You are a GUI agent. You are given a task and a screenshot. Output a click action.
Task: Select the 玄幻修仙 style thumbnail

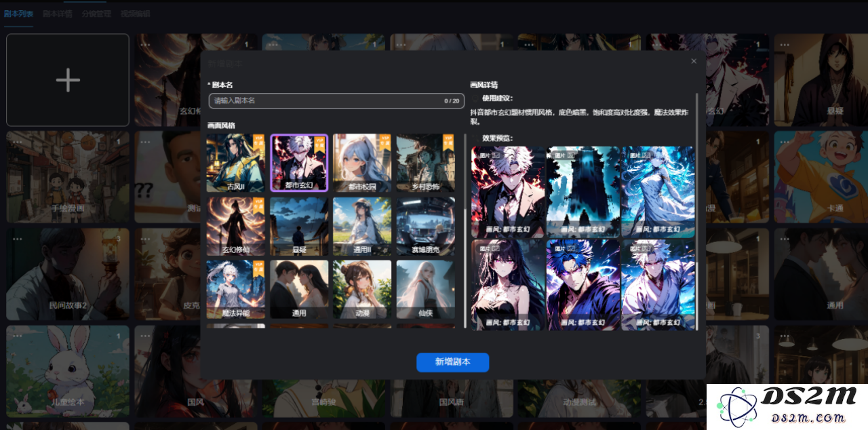[235, 227]
